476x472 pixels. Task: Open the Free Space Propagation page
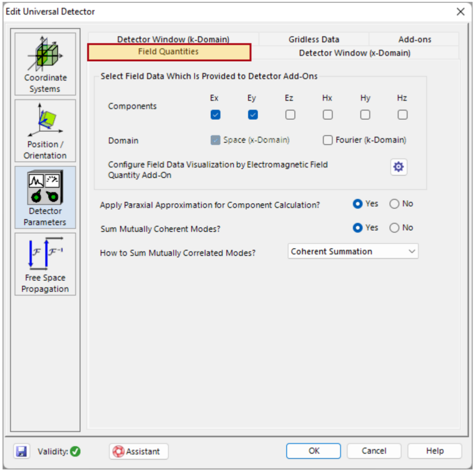[x=45, y=264]
